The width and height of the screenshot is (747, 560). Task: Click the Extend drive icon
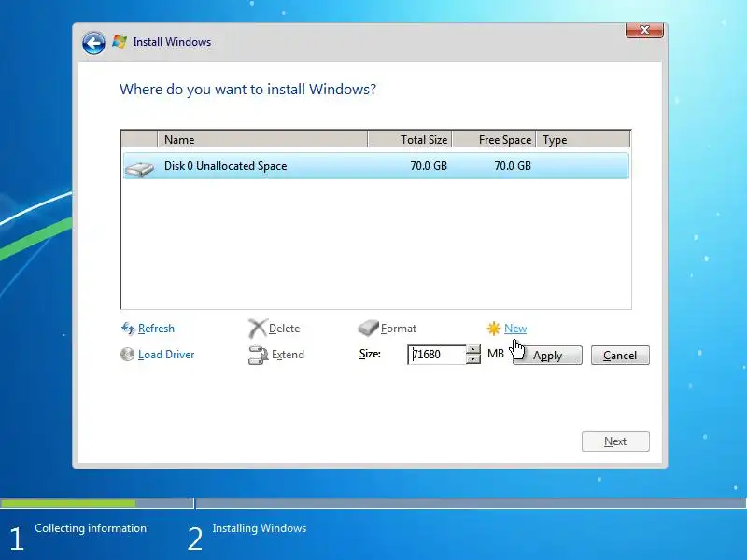[x=259, y=355]
